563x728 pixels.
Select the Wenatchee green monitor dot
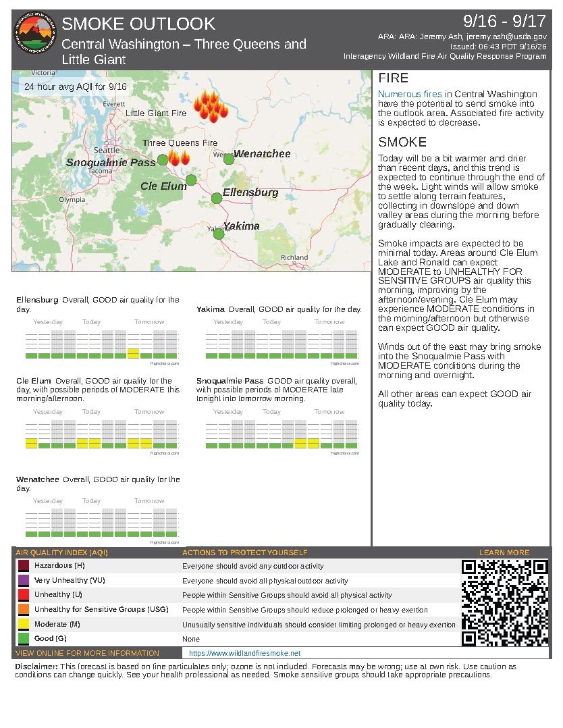tap(229, 159)
